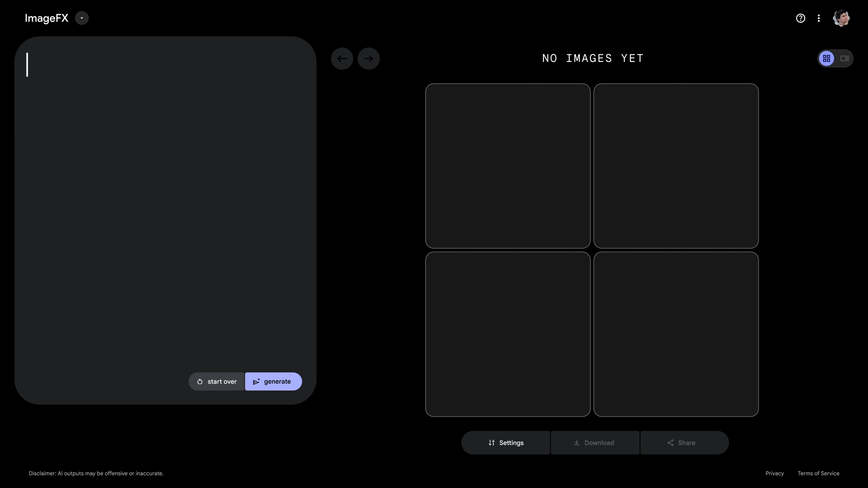Select the top-left image placeholder
Screen dimensions: 868x488
click(508, 166)
